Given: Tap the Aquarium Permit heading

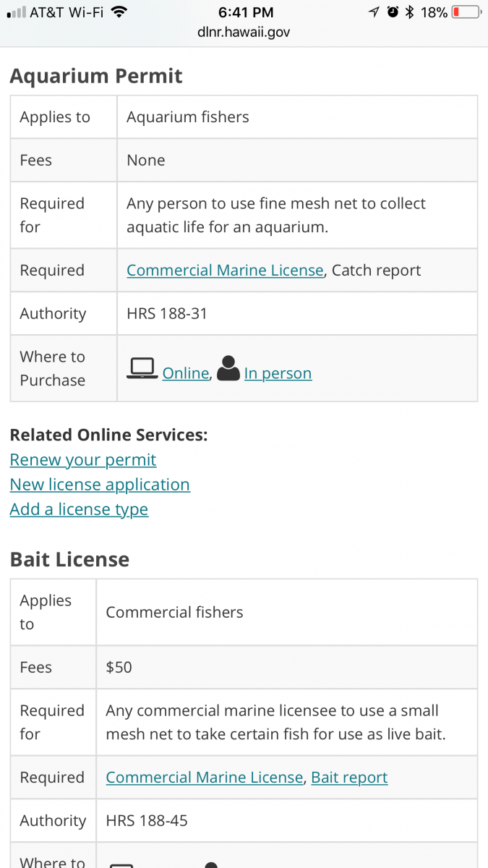Looking at the screenshot, I should tap(96, 76).
